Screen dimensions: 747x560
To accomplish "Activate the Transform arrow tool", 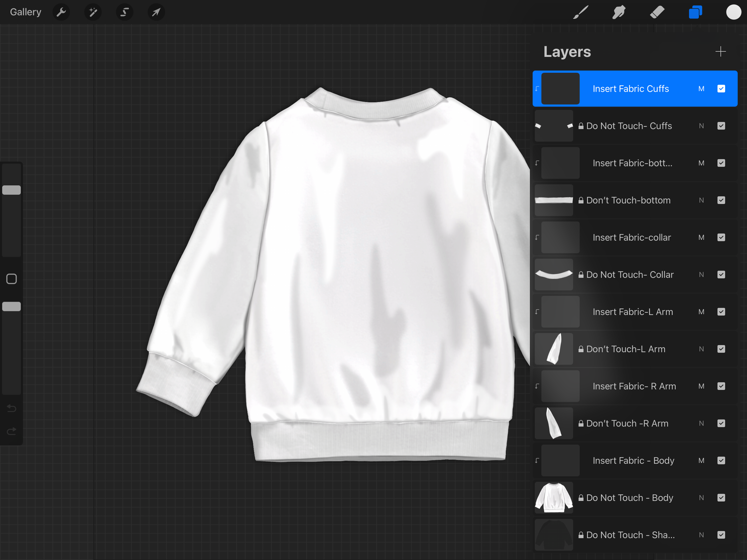I will pos(156,12).
